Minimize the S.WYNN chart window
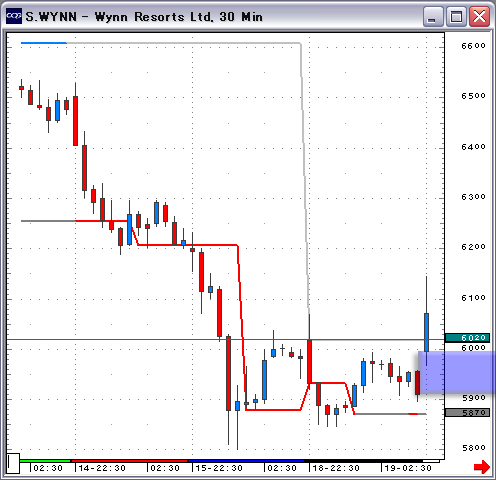 432,16
